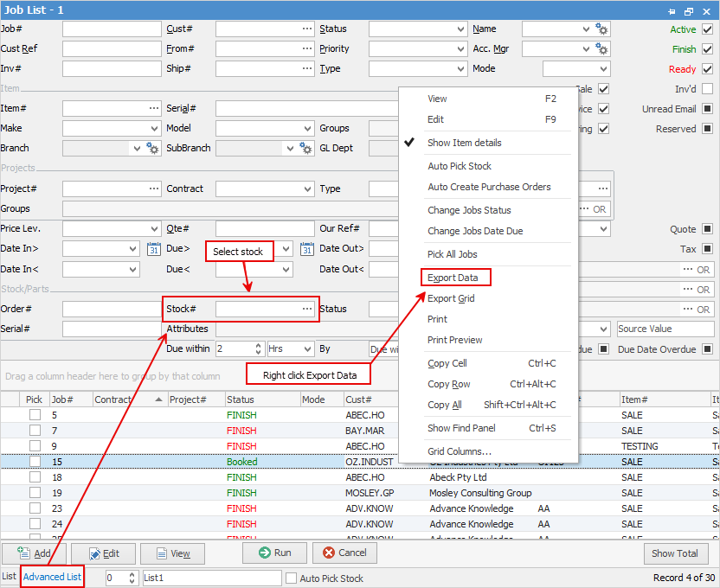The image size is (720, 588).
Task: Click the Add button icon
Action: click(23, 553)
